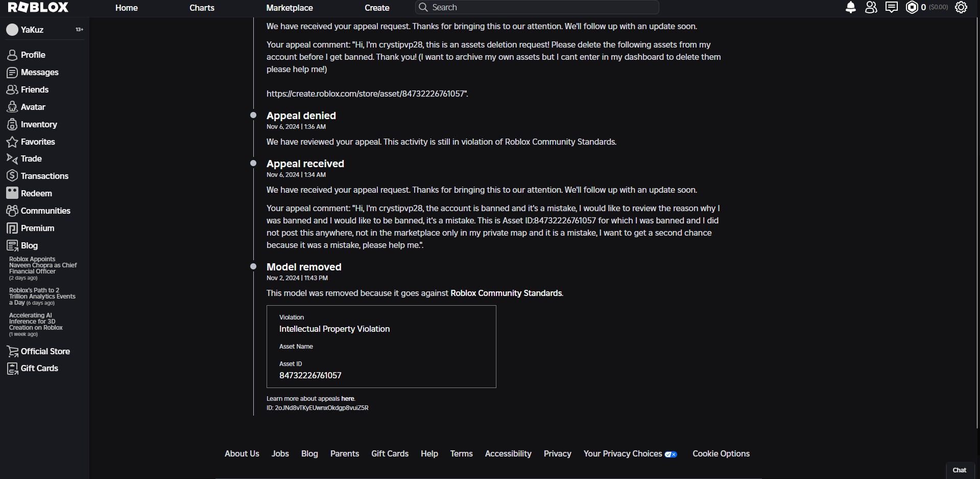
Task: Open the Chat panel button
Action: coord(959,470)
